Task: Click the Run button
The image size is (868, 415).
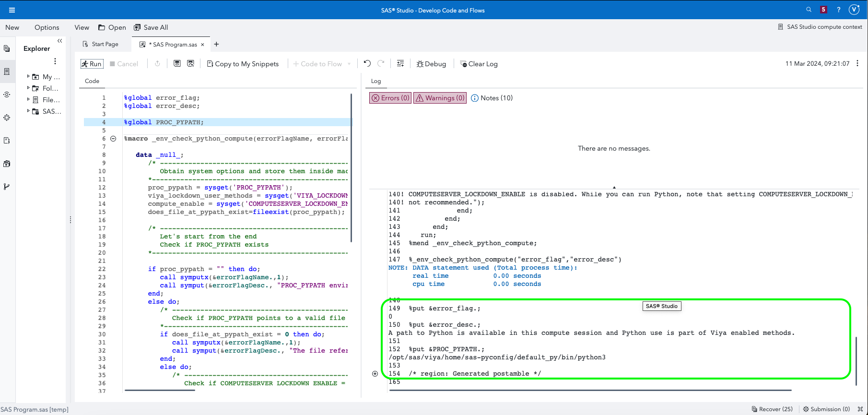Action: [92, 64]
